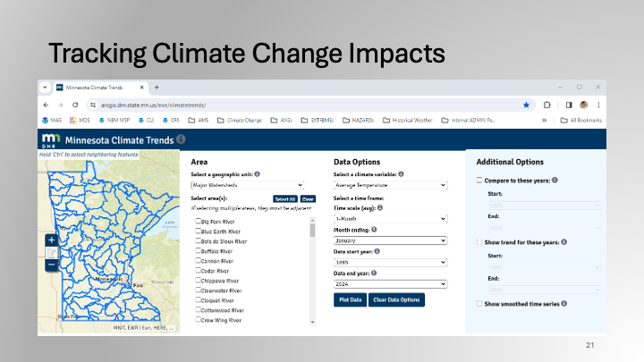
Task: Check the Chippewa River checkbox
Action: 198,280
